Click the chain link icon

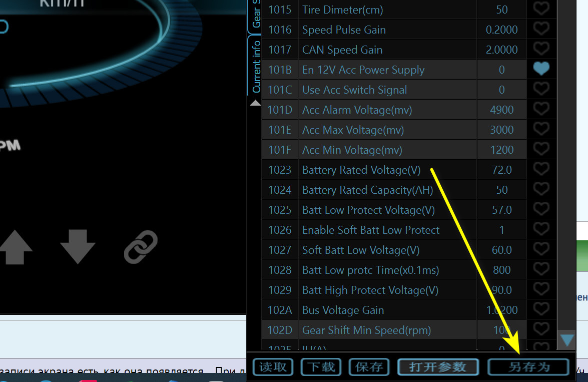(x=141, y=247)
